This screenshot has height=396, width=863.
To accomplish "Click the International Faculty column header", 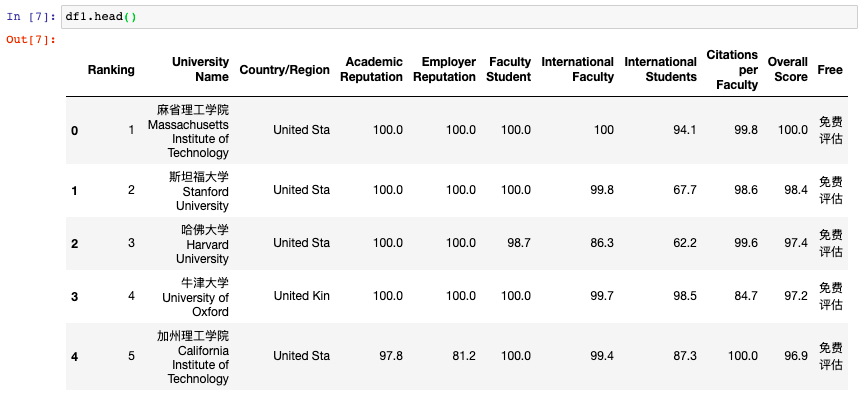I will coord(577,69).
